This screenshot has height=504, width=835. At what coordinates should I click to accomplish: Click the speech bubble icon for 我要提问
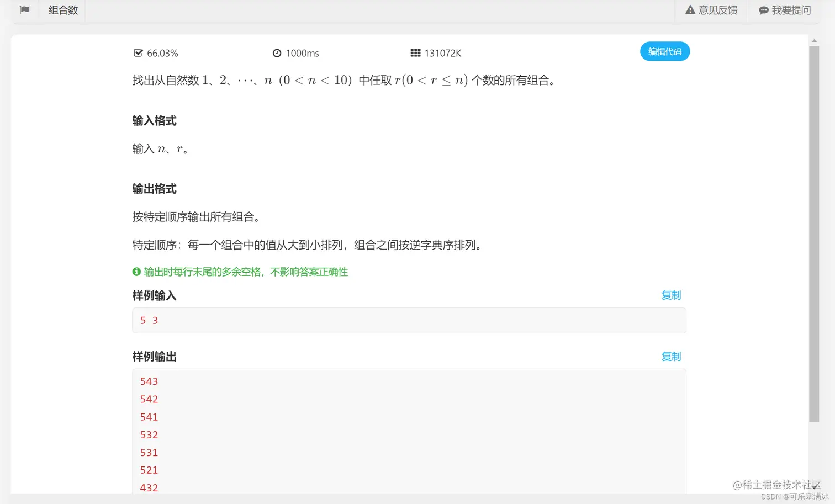coord(763,9)
